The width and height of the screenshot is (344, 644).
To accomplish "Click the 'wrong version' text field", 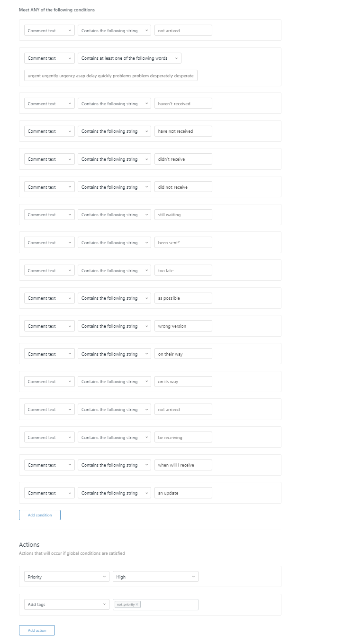I will coord(183,326).
